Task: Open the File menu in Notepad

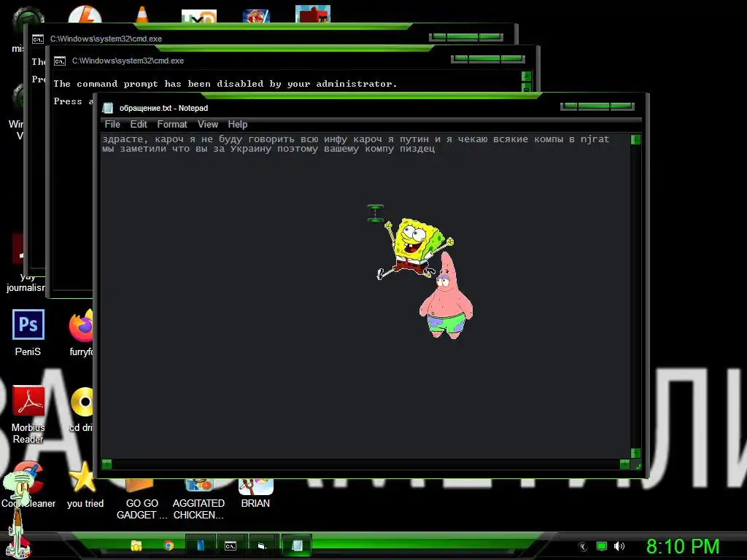Action: pyautogui.click(x=112, y=124)
